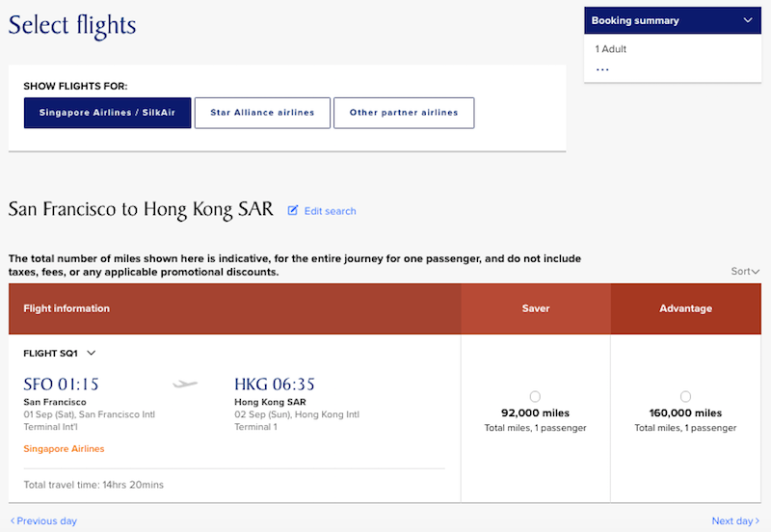Show Singapore Airlines / SilkAir flights
This screenshot has width=771, height=532.
(x=107, y=113)
